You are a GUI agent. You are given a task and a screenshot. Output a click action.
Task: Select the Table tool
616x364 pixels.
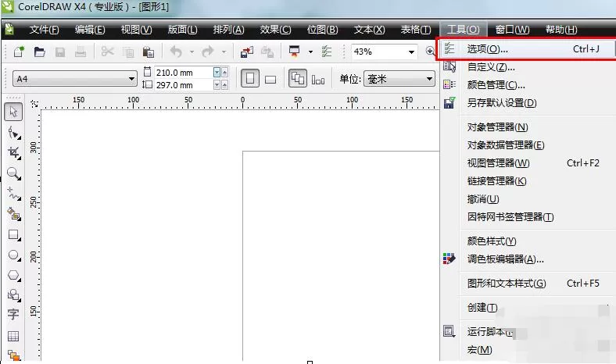click(x=13, y=336)
